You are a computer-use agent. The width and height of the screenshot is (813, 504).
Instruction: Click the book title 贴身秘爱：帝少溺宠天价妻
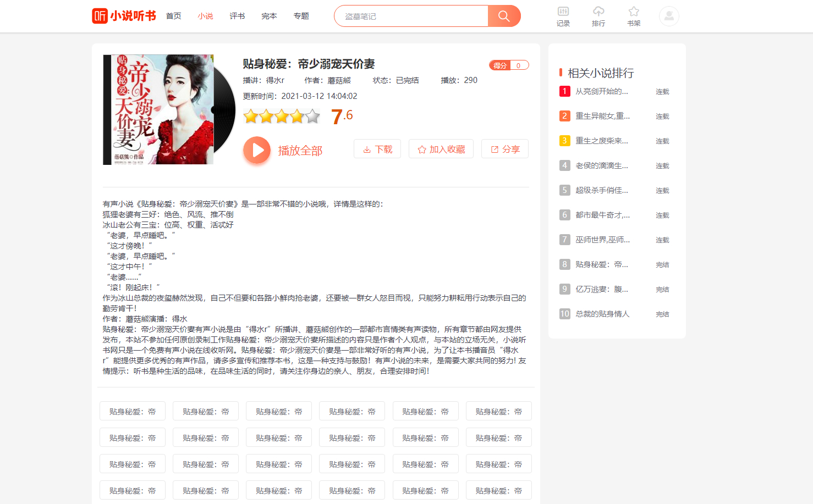pyautogui.click(x=309, y=64)
